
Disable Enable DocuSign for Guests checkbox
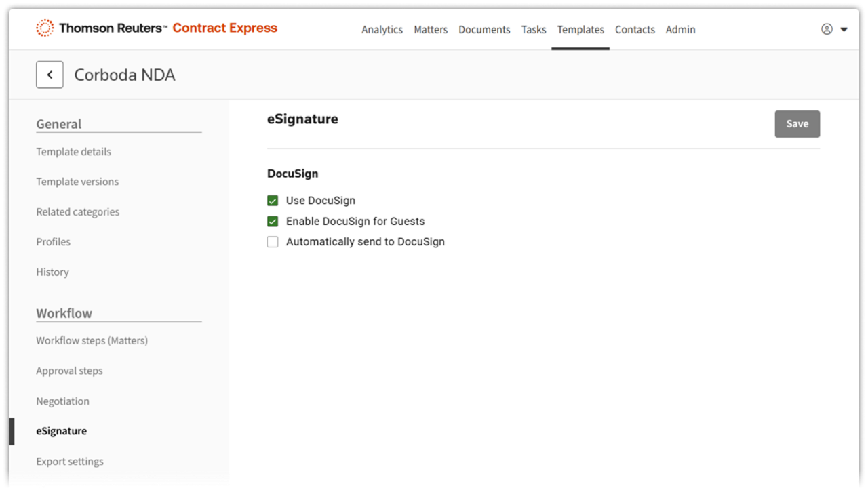[273, 221]
